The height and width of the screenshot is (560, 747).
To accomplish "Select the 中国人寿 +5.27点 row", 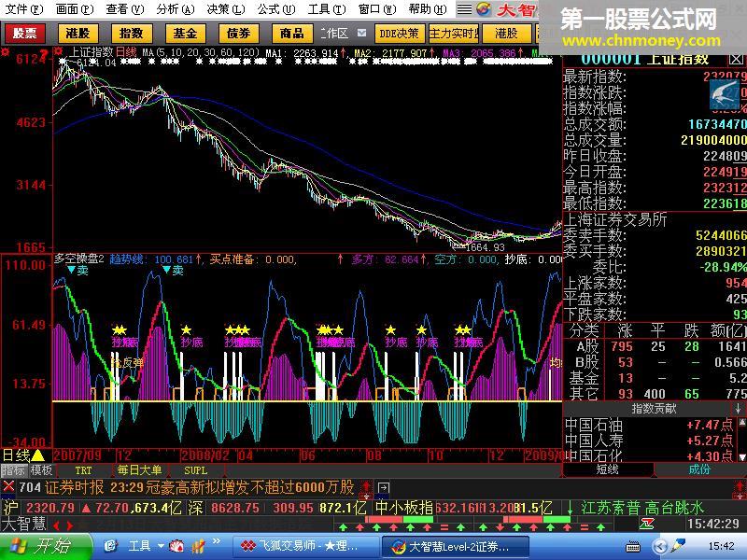I will point(650,441).
